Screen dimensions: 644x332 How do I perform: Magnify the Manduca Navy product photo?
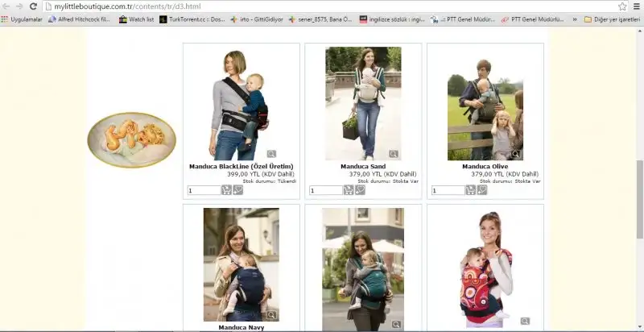coord(271,315)
